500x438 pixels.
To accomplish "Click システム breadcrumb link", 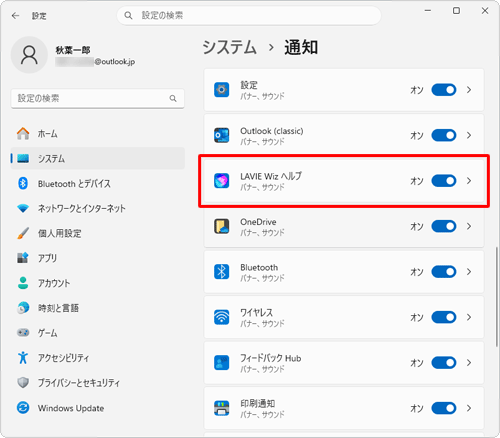I will (229, 47).
